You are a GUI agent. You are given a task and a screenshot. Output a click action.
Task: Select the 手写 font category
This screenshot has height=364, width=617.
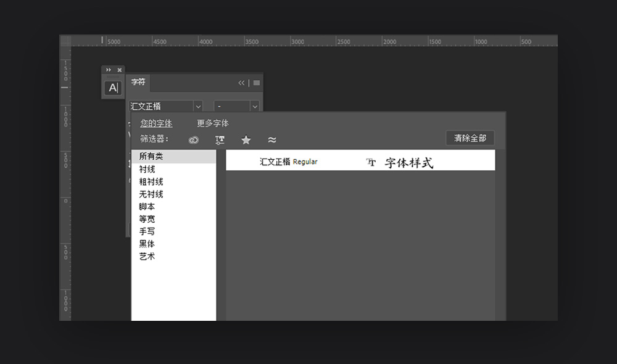147,231
